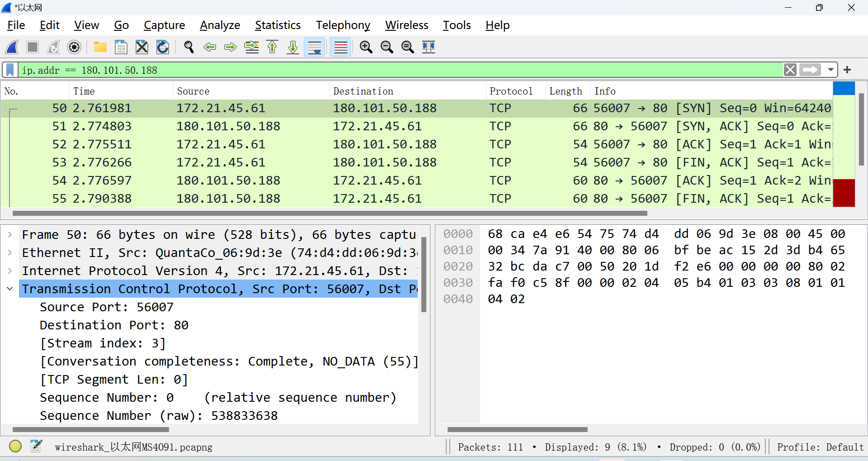This screenshot has width=868, height=461.
Task: Expand the Frame 50 tree node
Action: click(x=9, y=235)
